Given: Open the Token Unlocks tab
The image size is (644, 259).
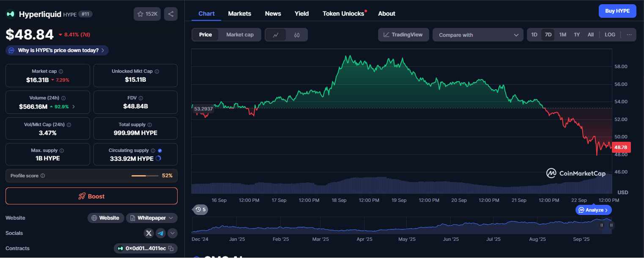Looking at the screenshot, I should pos(344,14).
